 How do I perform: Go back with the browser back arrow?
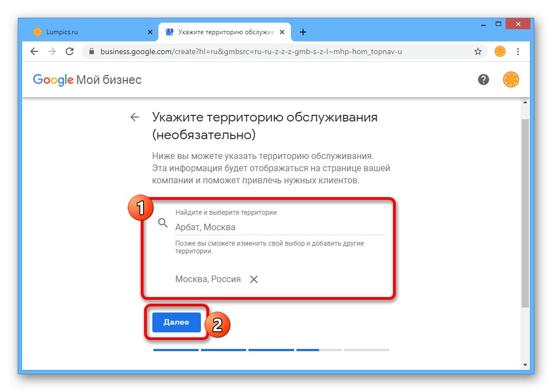[34, 51]
